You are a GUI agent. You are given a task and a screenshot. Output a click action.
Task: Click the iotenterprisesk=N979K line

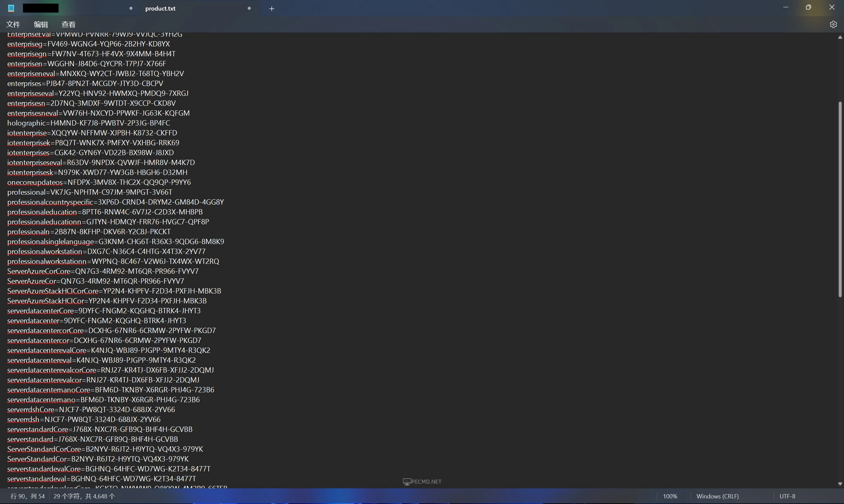point(97,172)
